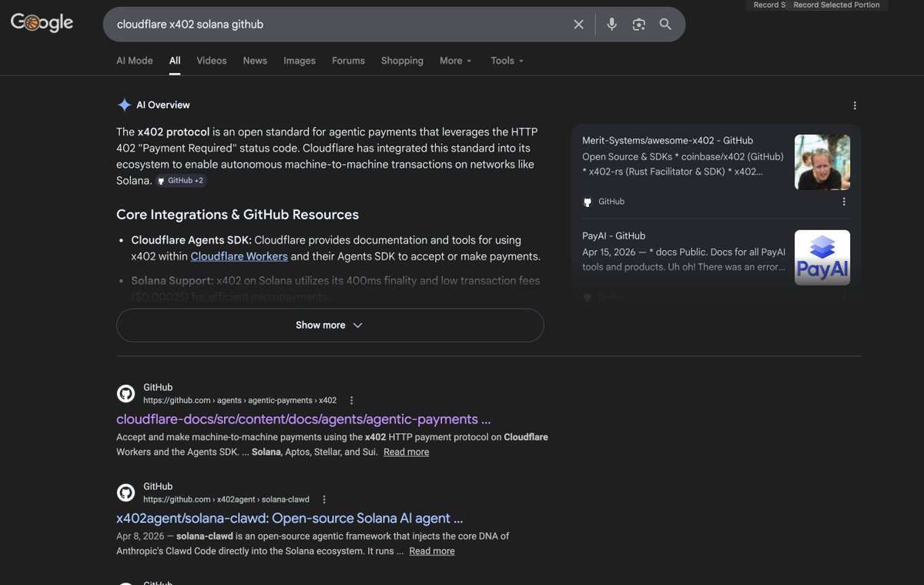Open Merit-Systems/awesome-x402 GitHub card title
This screenshot has height=585, width=924.
click(x=668, y=141)
